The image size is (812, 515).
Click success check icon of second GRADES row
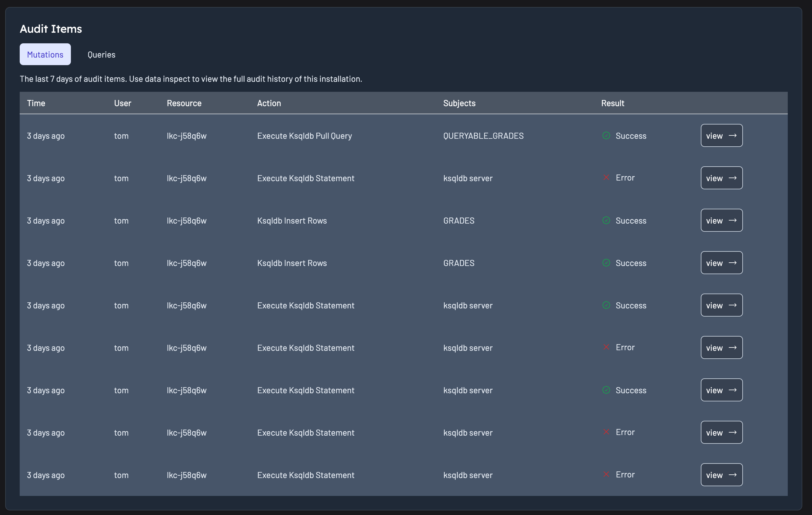606,263
